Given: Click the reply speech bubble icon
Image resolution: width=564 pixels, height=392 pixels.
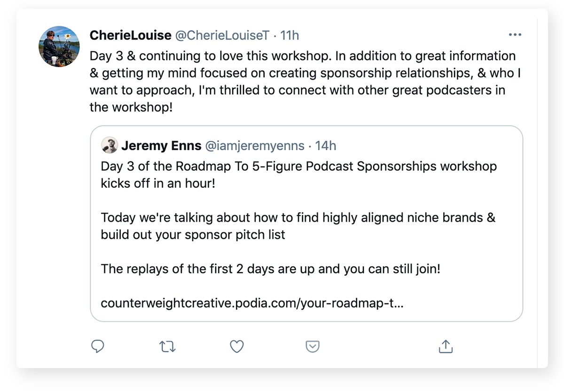Looking at the screenshot, I should click(97, 346).
